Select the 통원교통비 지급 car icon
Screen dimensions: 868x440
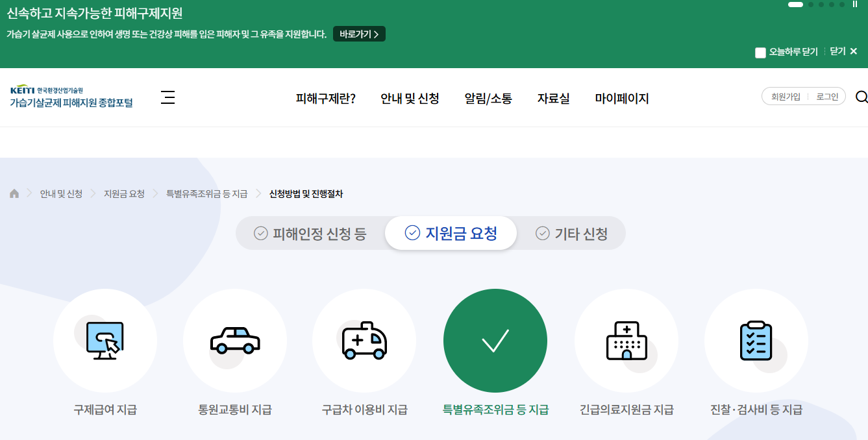235,341
